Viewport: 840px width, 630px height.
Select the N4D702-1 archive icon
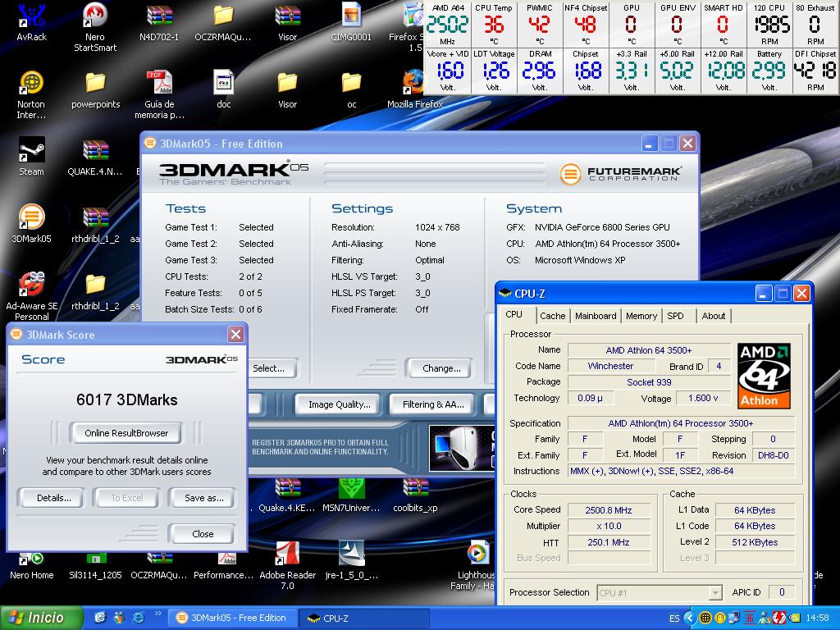159,21
